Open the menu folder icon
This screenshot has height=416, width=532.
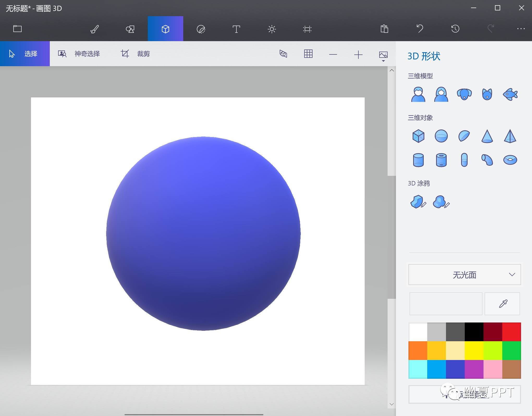(17, 29)
